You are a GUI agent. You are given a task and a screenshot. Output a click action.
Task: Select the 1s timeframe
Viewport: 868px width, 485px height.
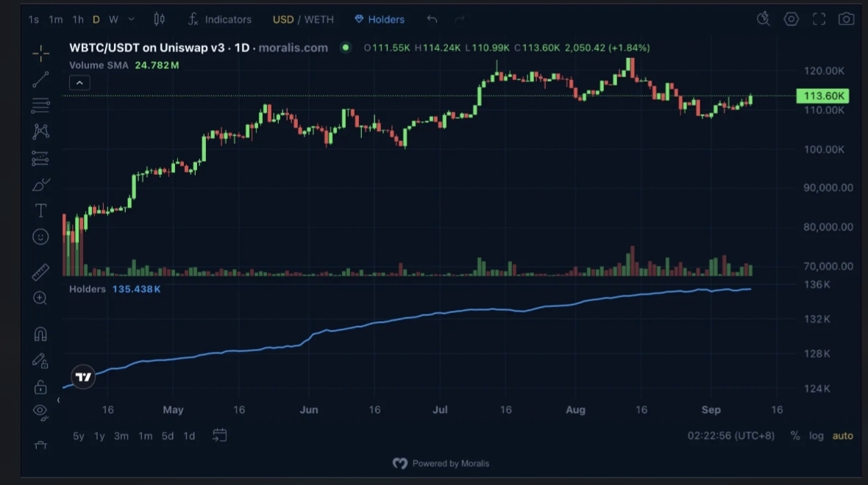click(33, 19)
